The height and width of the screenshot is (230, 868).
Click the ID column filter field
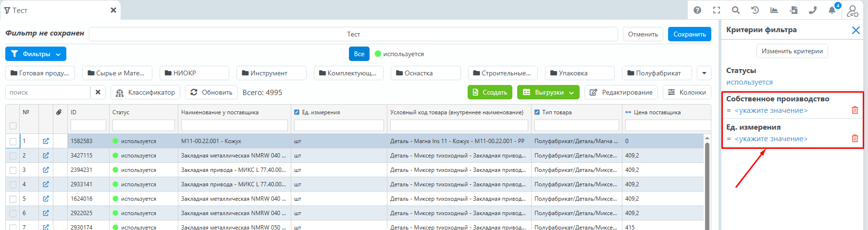88,125
